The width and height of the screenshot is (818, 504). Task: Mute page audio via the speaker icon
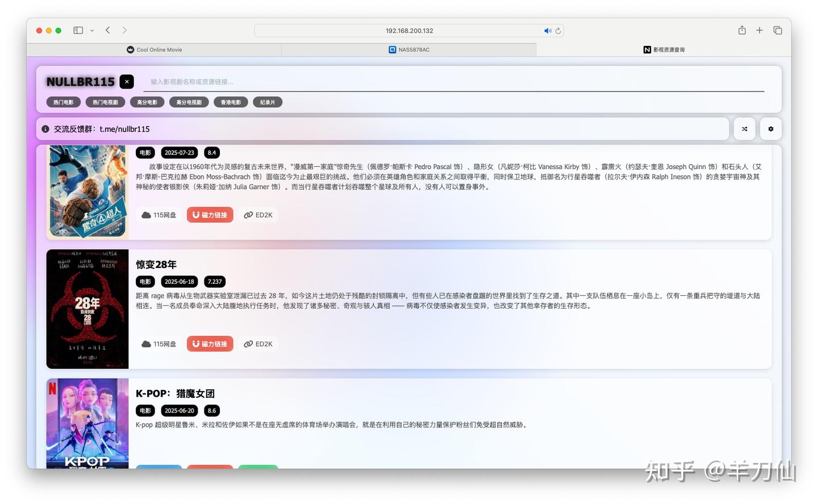[x=546, y=31]
